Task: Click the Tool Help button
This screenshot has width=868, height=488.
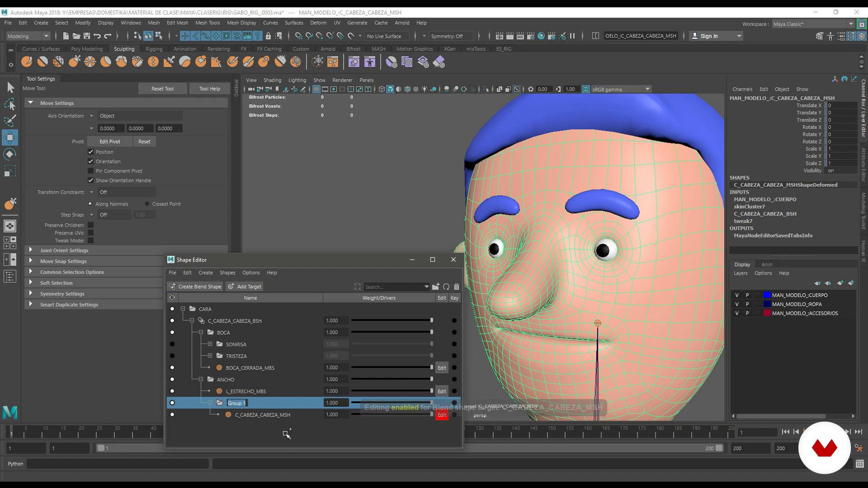Action: point(210,89)
